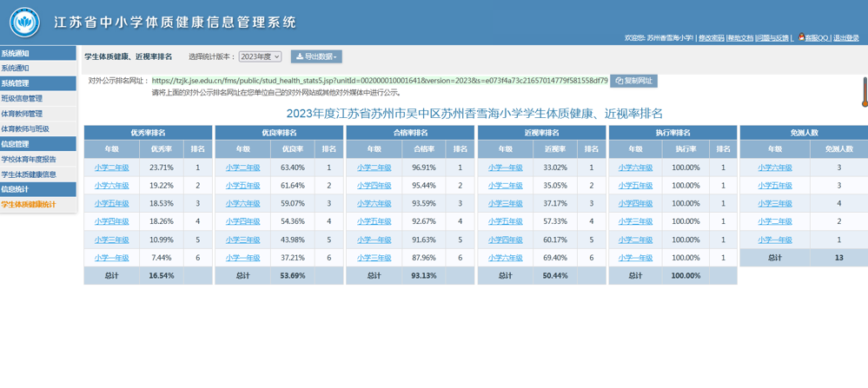
Task: Click the QQ penguin customer service icon
Action: coord(801,37)
